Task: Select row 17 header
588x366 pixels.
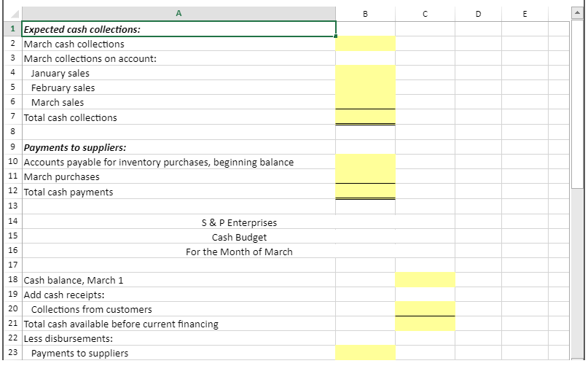Action: tap(12, 265)
